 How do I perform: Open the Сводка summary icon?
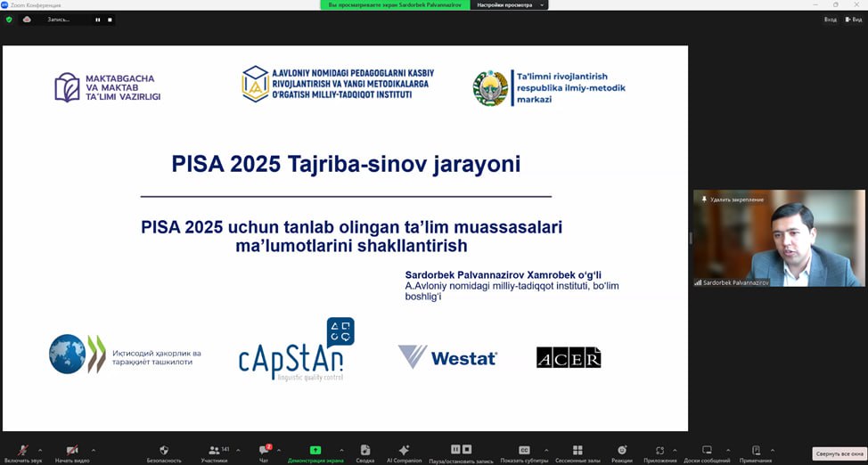[365, 452]
